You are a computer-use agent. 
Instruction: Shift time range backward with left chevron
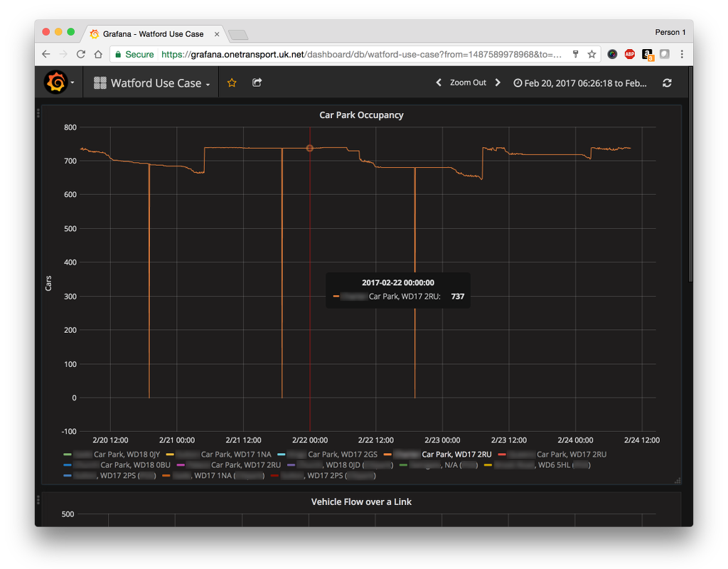(438, 83)
